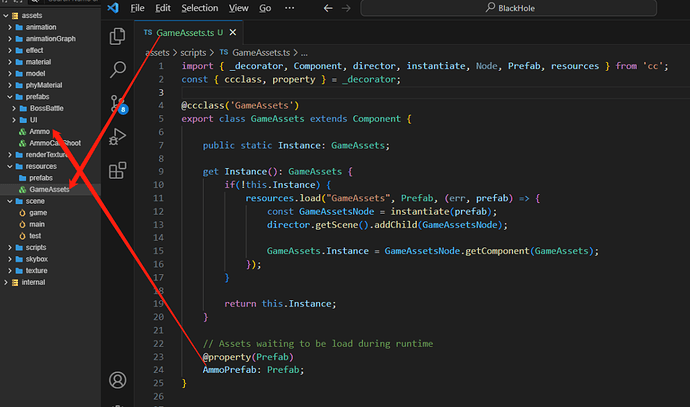Click the scripts breadcrumb segment
690x407 pixels.
pyautogui.click(x=194, y=51)
